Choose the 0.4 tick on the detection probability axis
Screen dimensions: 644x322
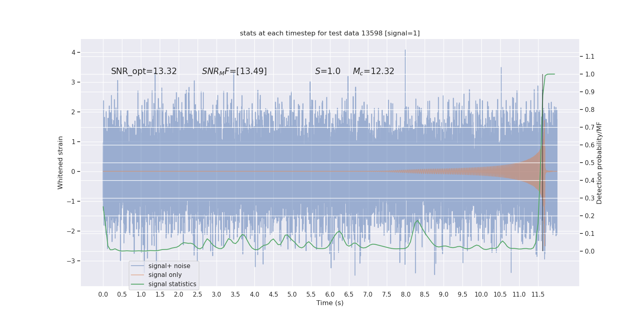(x=590, y=180)
